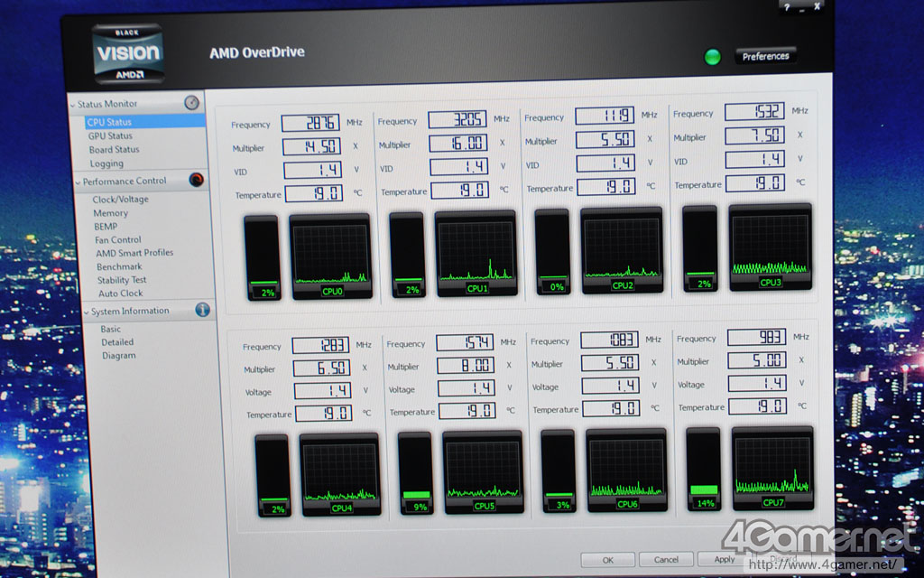Open the Preferences button
Screen dimensions: 924x578
765,56
